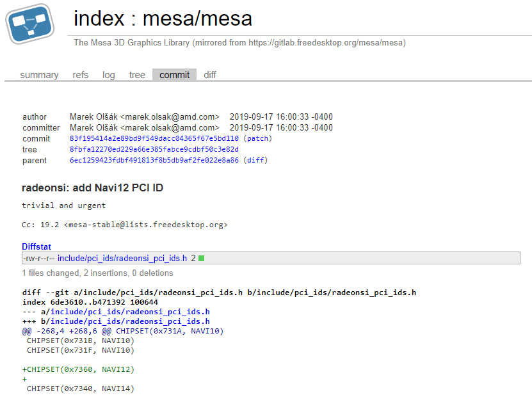Click the -rw-r--r-- file mode text
Viewport: 532px width, 409px height.
coord(38,259)
